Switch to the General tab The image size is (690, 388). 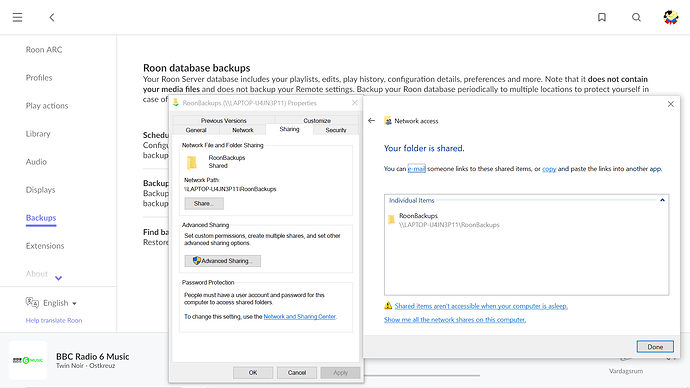pos(196,130)
